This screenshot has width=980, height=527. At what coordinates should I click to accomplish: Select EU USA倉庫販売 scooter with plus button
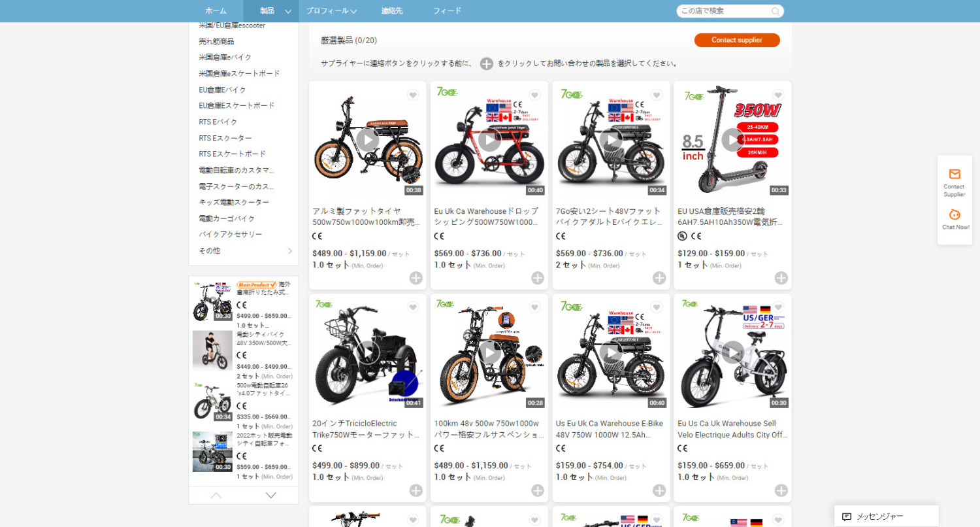[781, 278]
